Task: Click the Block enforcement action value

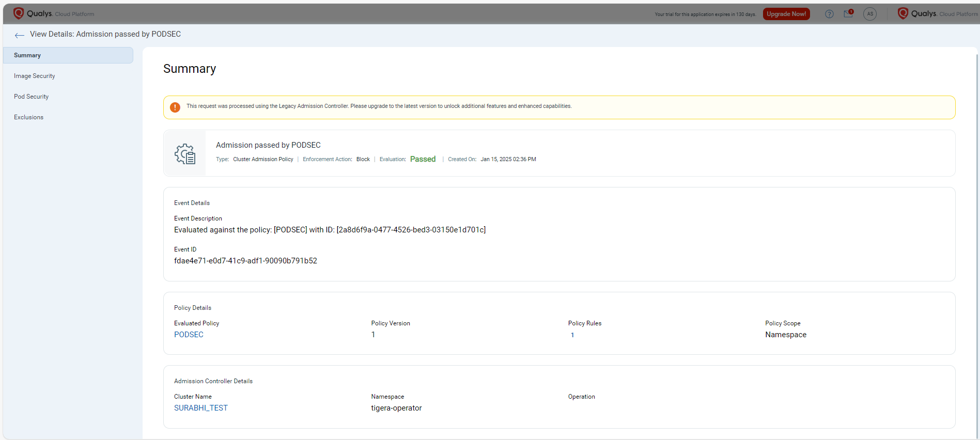Action: click(363, 159)
